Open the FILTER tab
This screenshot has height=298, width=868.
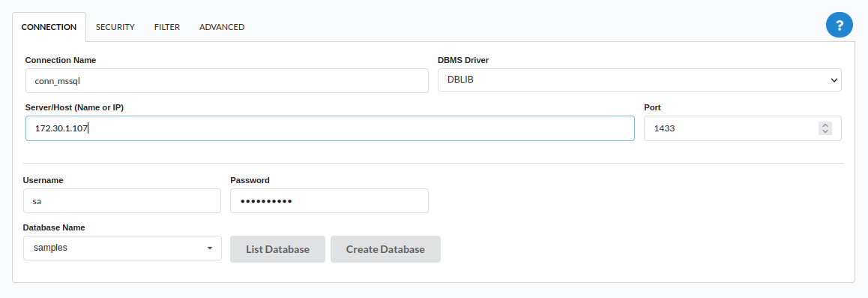pos(167,27)
